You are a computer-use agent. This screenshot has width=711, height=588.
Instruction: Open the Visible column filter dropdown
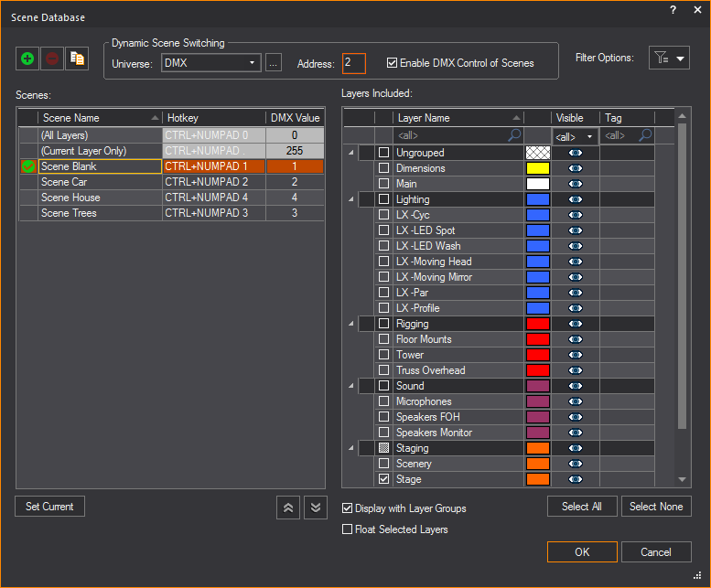(x=575, y=136)
